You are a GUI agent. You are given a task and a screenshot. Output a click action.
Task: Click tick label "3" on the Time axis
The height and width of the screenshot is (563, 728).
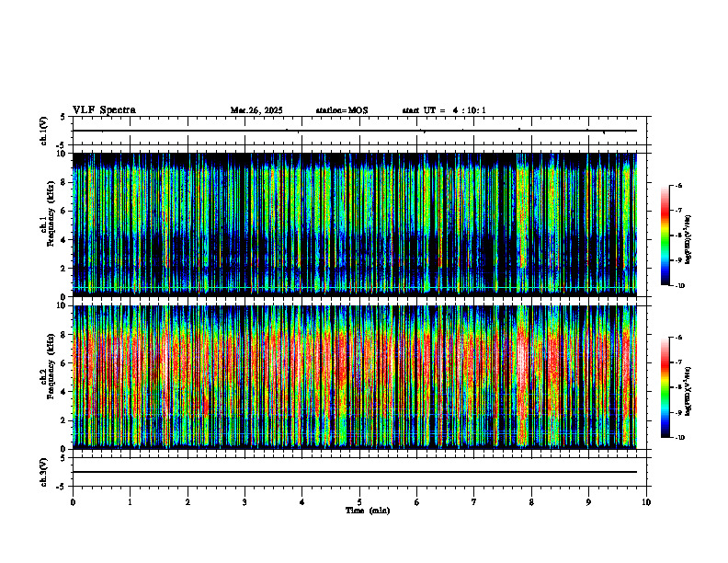(x=245, y=502)
